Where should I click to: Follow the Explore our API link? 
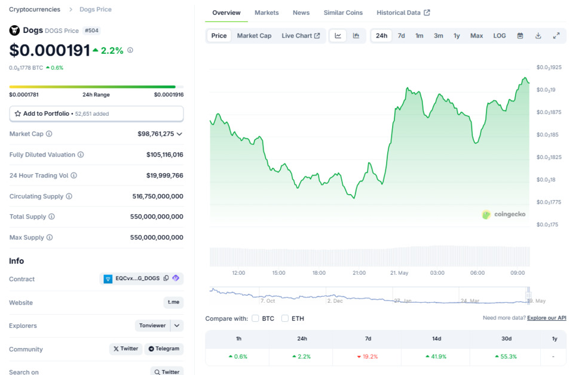pos(547,318)
